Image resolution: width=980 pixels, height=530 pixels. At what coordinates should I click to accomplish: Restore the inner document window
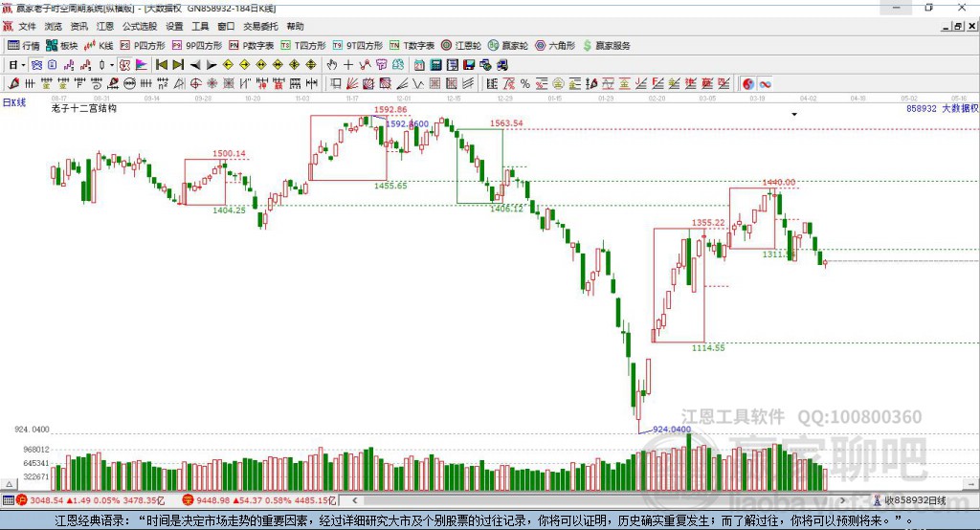[x=958, y=26]
